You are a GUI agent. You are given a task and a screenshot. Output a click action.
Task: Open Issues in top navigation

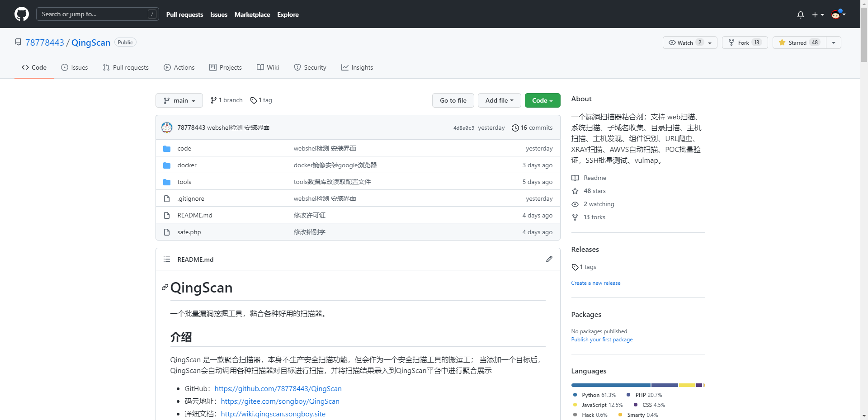pos(219,14)
